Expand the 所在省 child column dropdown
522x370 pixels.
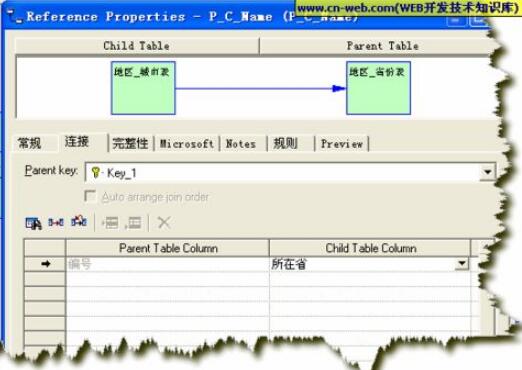[x=462, y=264]
